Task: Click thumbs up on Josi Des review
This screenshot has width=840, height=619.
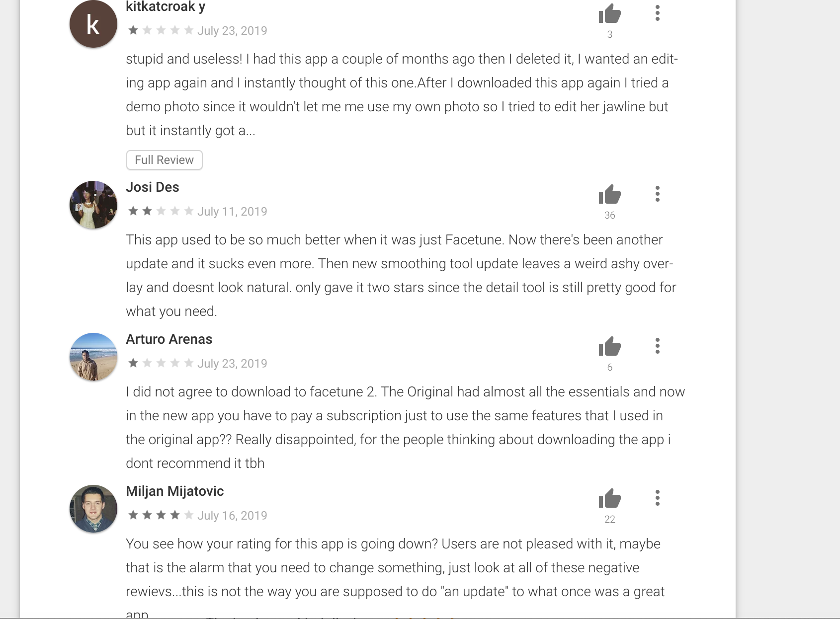Action: [x=609, y=194]
